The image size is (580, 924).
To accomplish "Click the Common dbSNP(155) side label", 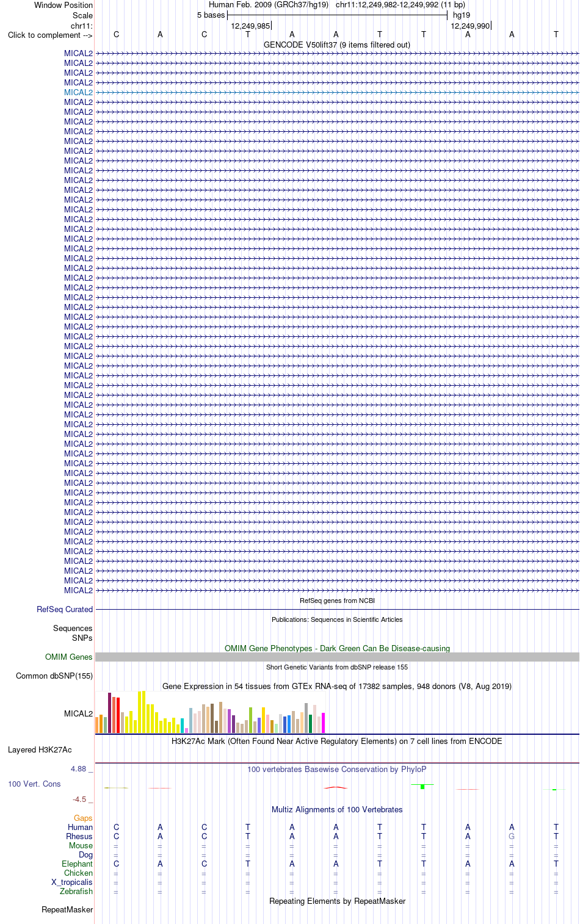I will 54,676.
